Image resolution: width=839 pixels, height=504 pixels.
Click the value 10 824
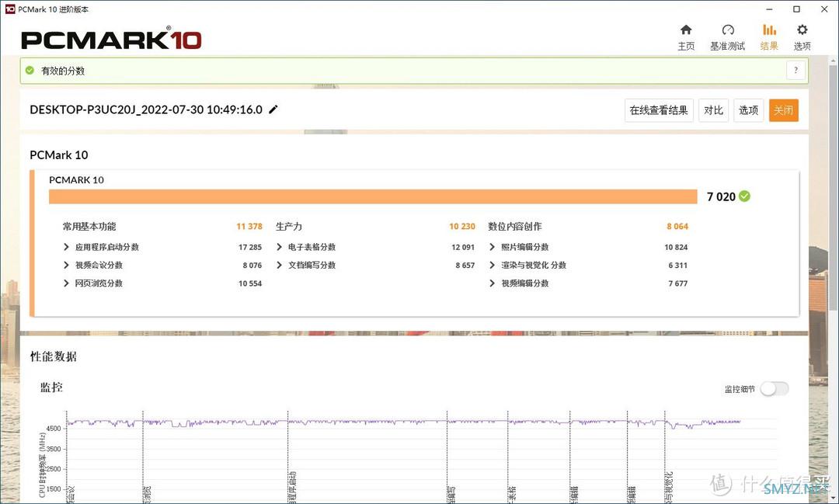[676, 247]
